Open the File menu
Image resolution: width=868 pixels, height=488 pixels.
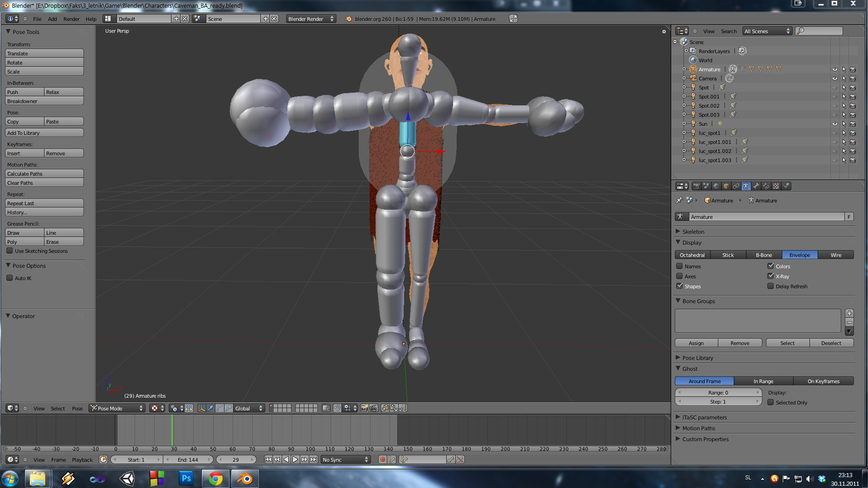point(37,19)
